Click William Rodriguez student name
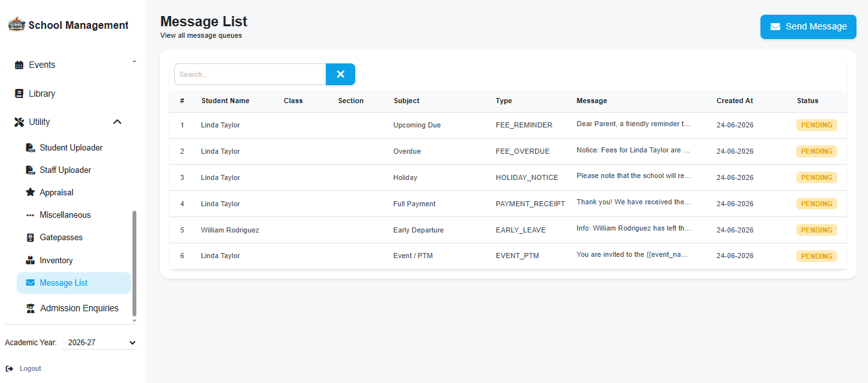868x383 pixels. (230, 230)
